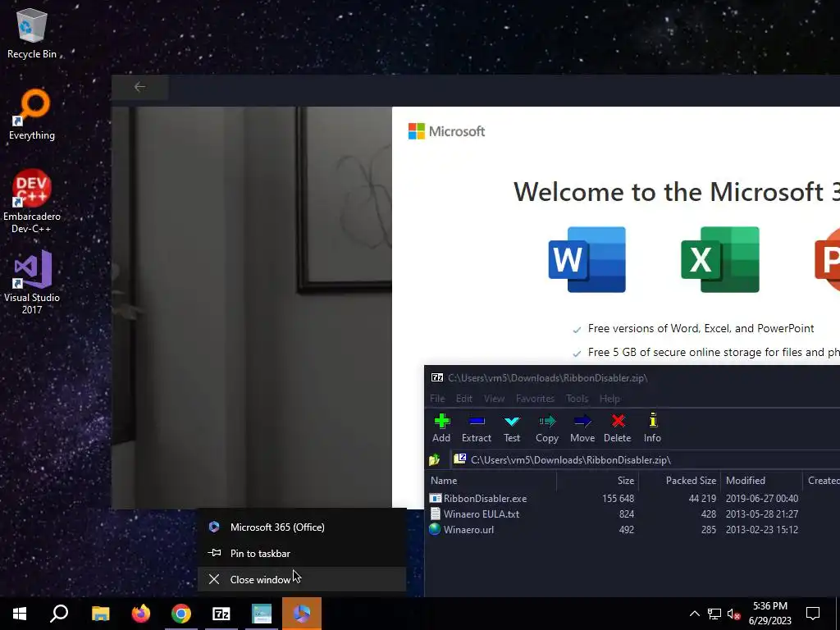The width and height of the screenshot is (840, 630).
Task: Click the Copy icon in 7-Zip
Action: pyautogui.click(x=547, y=421)
